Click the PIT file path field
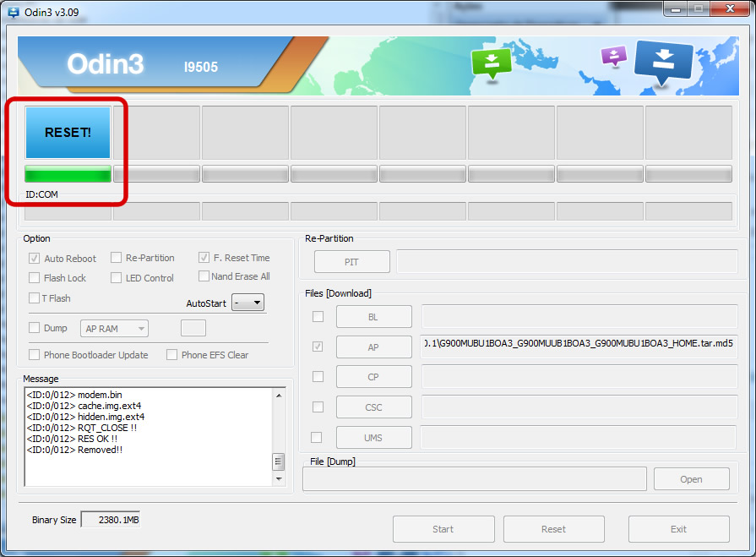The height and width of the screenshot is (557, 756). click(567, 261)
